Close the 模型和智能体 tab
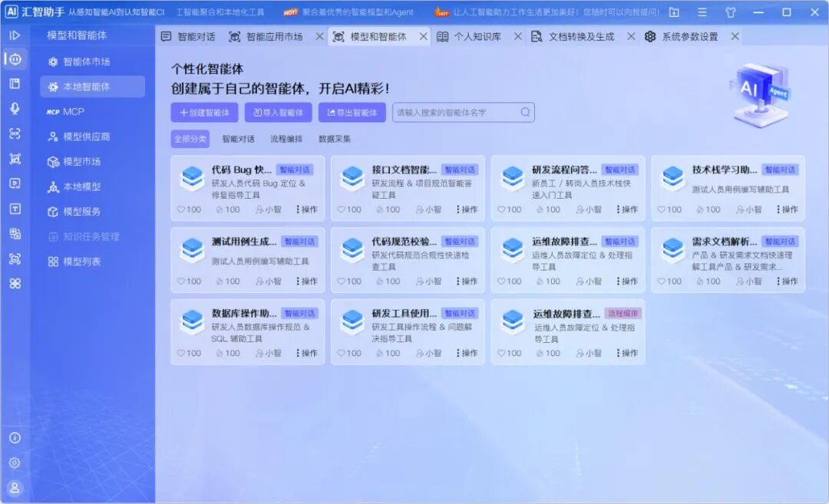The height and width of the screenshot is (504, 829). 423,37
